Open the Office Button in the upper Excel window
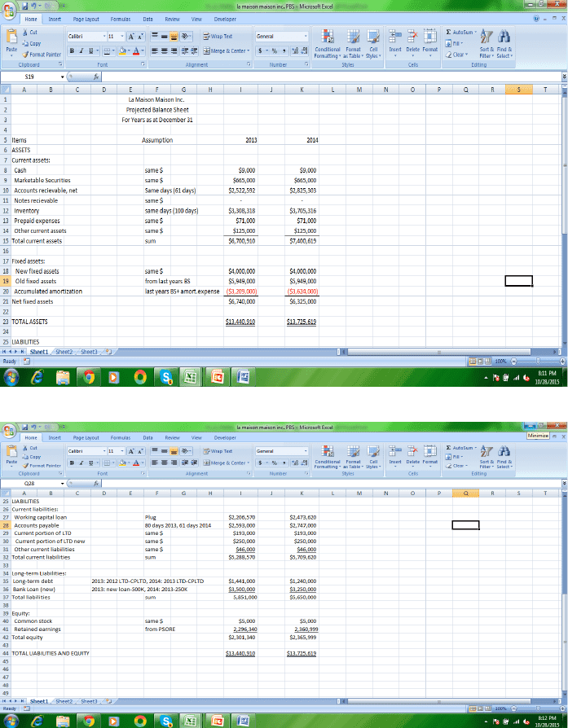 [9, 9]
